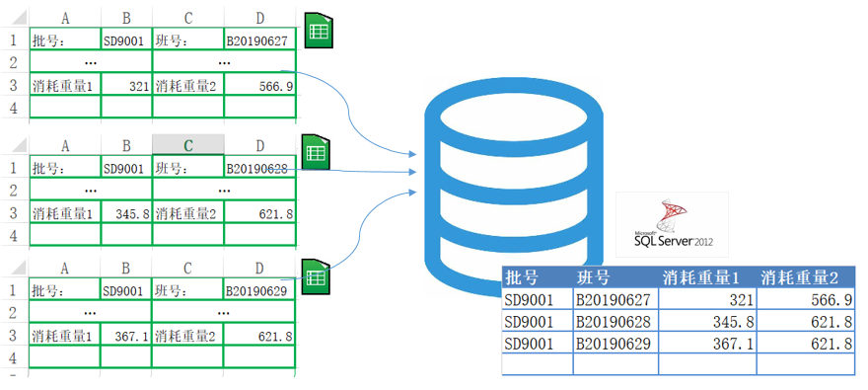The height and width of the screenshot is (390, 868).
Task: Select highlighted column C header in middle sheet
Action: click(188, 145)
